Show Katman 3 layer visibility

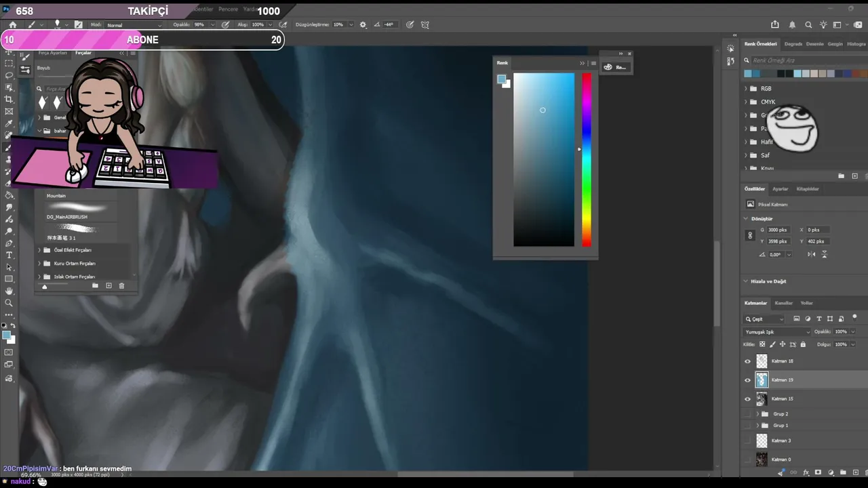pos(748,441)
